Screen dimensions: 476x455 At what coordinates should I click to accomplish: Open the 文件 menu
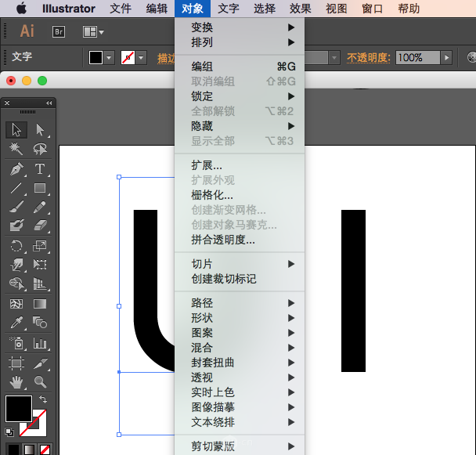pyautogui.click(x=121, y=9)
